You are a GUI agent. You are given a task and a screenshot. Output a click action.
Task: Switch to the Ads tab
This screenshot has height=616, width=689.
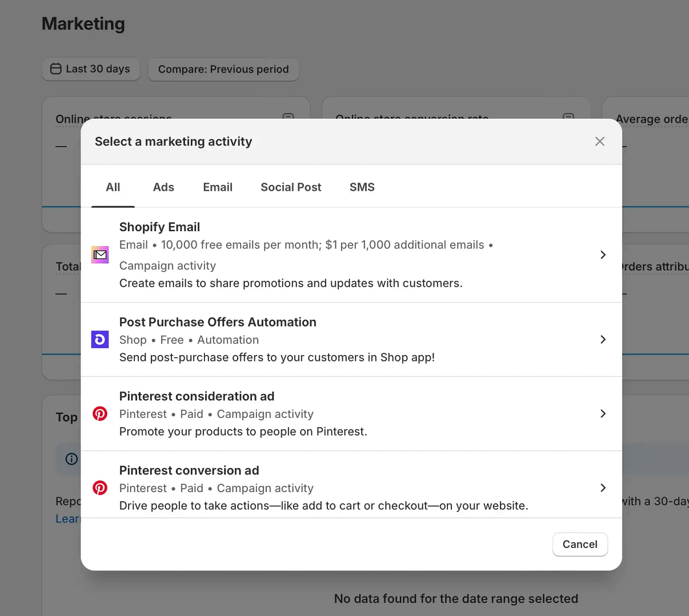(163, 187)
